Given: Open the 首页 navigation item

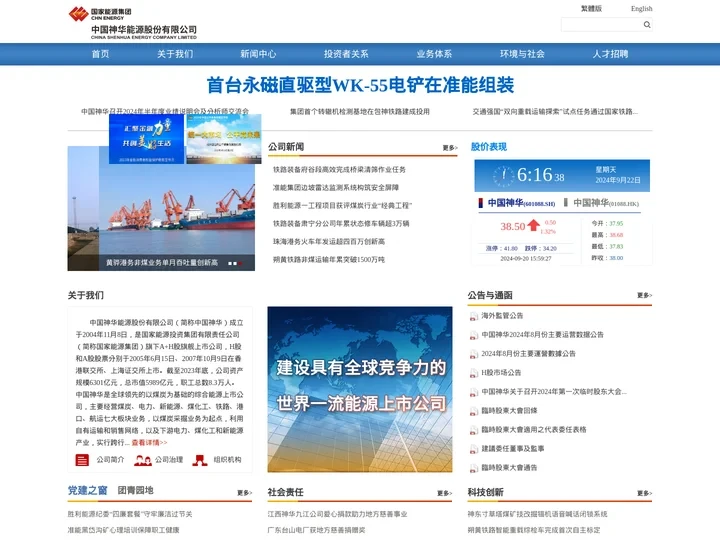Looking at the screenshot, I should [101, 54].
